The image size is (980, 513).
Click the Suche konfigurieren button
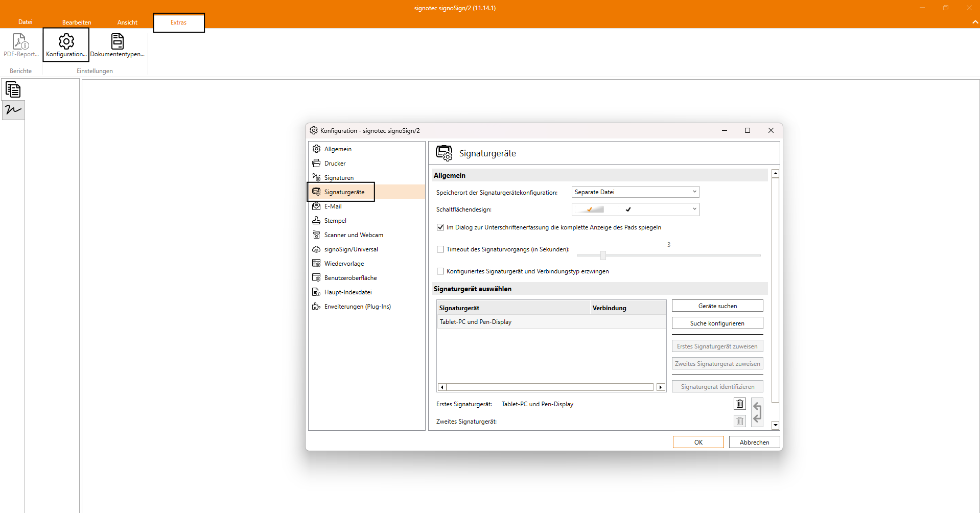(x=717, y=323)
